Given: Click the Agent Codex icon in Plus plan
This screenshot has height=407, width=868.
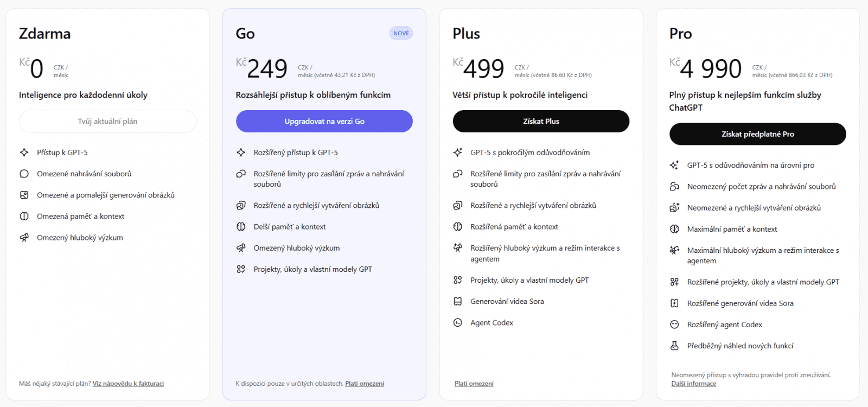Looking at the screenshot, I should click(456, 322).
